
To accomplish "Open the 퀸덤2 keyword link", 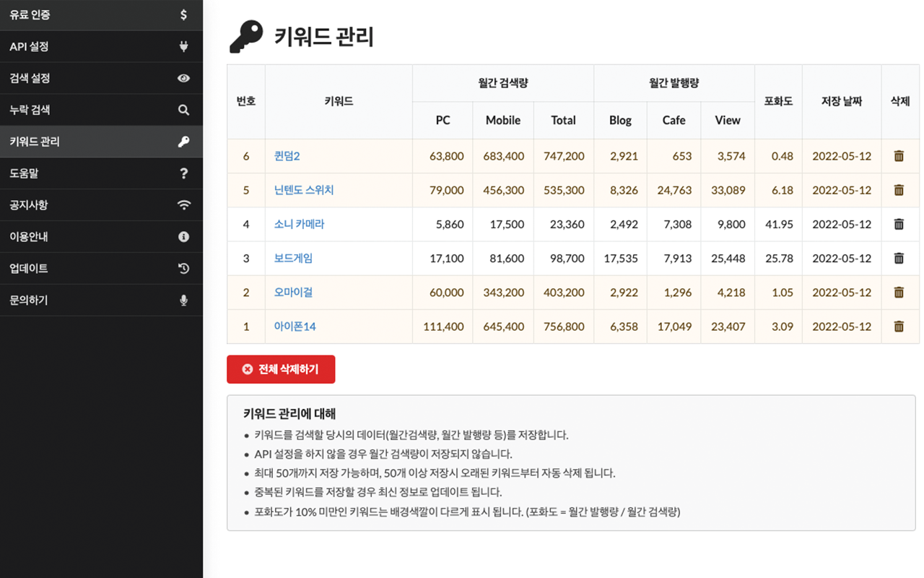I will pos(287,156).
